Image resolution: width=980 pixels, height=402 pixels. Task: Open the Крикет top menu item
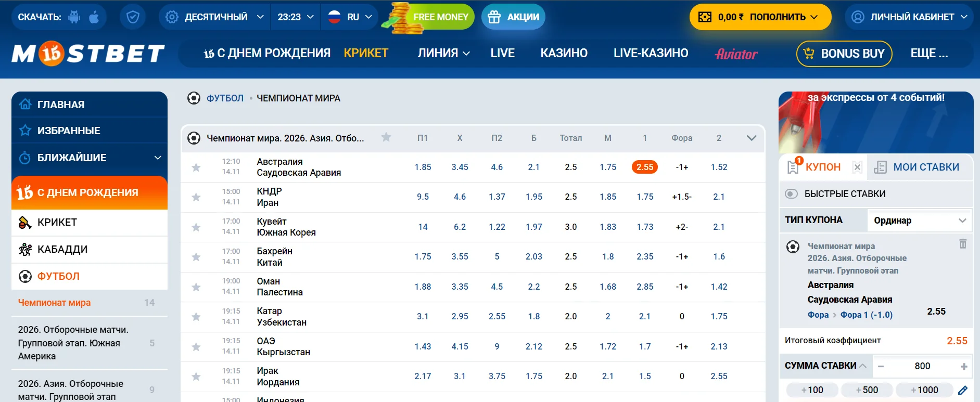pyautogui.click(x=366, y=54)
